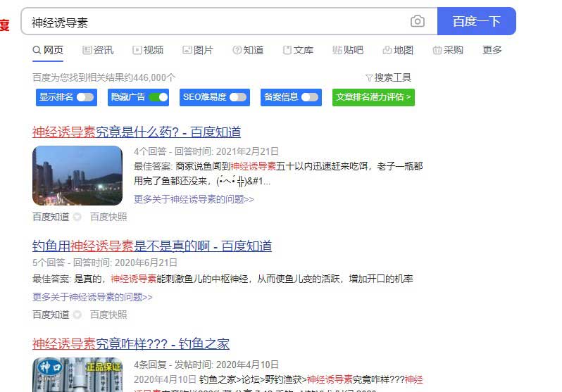
Task: Click text 4个回答 - 回答时间: 2021年2月21日
Action: click(206, 151)
